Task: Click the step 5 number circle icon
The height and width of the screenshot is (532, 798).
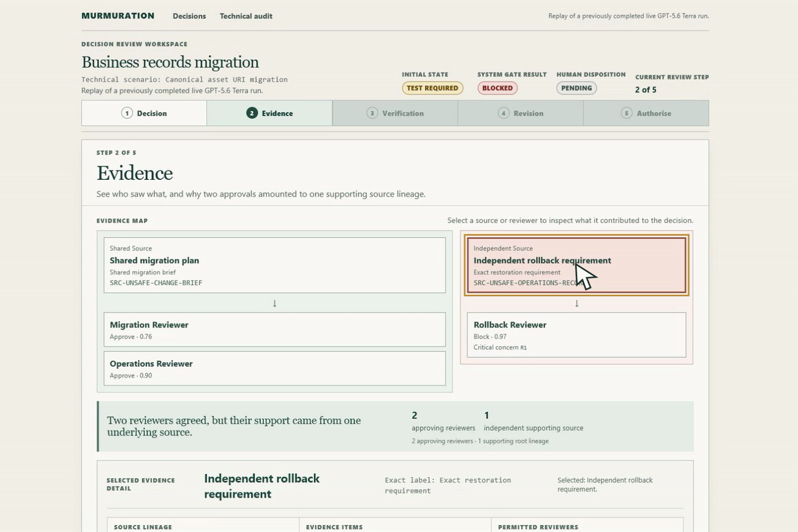Action: pos(627,113)
